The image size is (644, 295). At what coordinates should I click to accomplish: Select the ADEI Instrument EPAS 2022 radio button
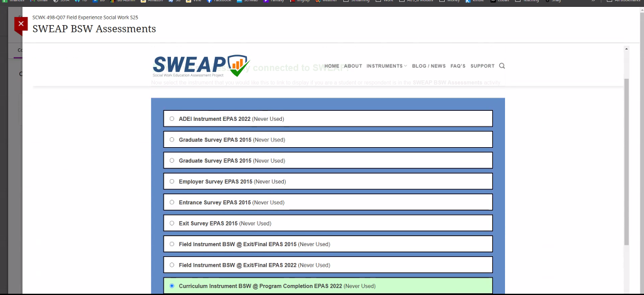pos(172,119)
